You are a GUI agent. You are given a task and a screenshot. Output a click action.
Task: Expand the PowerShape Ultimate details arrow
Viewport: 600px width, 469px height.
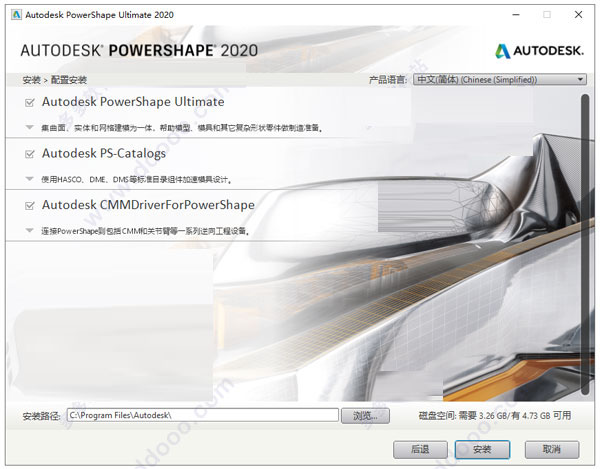29,127
